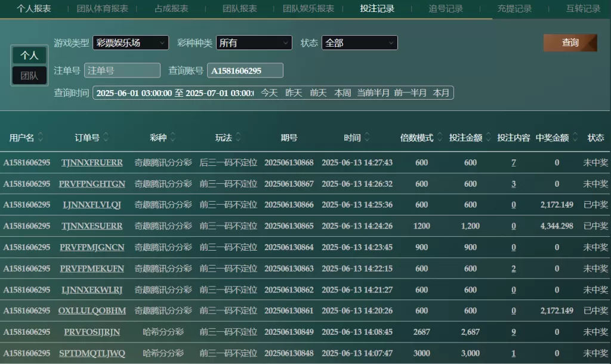This screenshot has height=364, width=611.
Task: Open 彩种种类 dropdown showing 所有
Action: pyautogui.click(x=254, y=43)
